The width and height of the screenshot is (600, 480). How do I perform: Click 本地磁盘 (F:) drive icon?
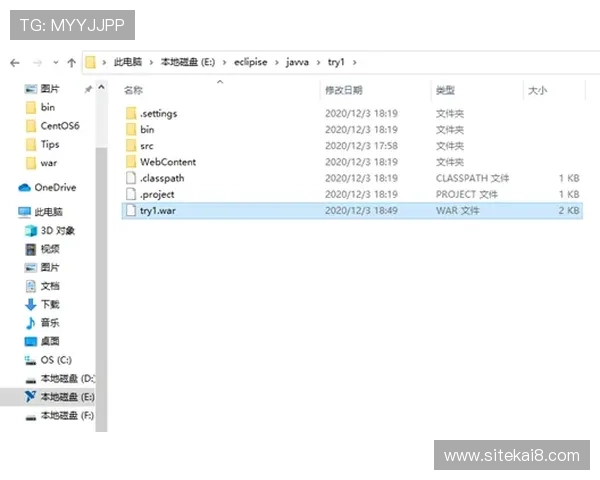(x=31, y=417)
